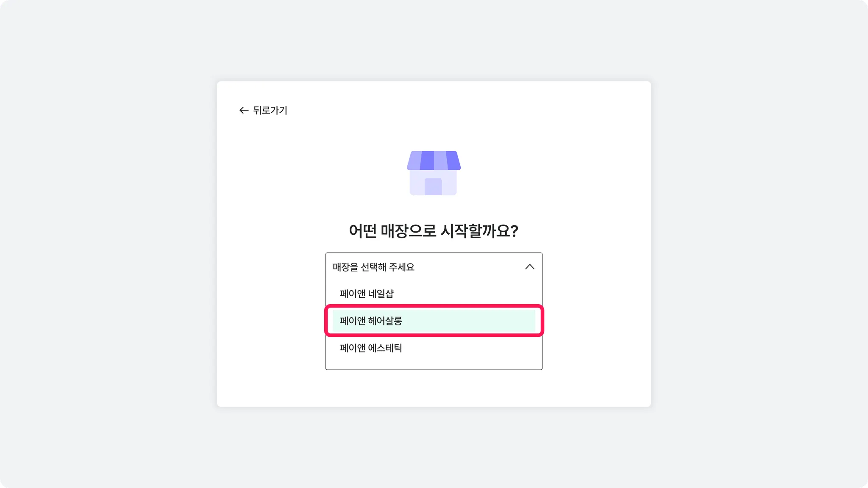Select the hair salon entry 헤어살롱
This screenshot has height=488, width=868.
coord(385,321)
